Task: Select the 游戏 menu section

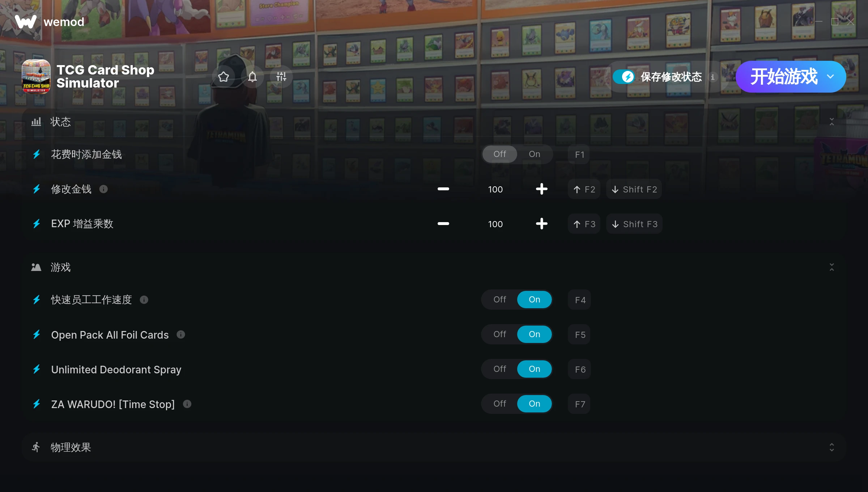Action: [60, 267]
